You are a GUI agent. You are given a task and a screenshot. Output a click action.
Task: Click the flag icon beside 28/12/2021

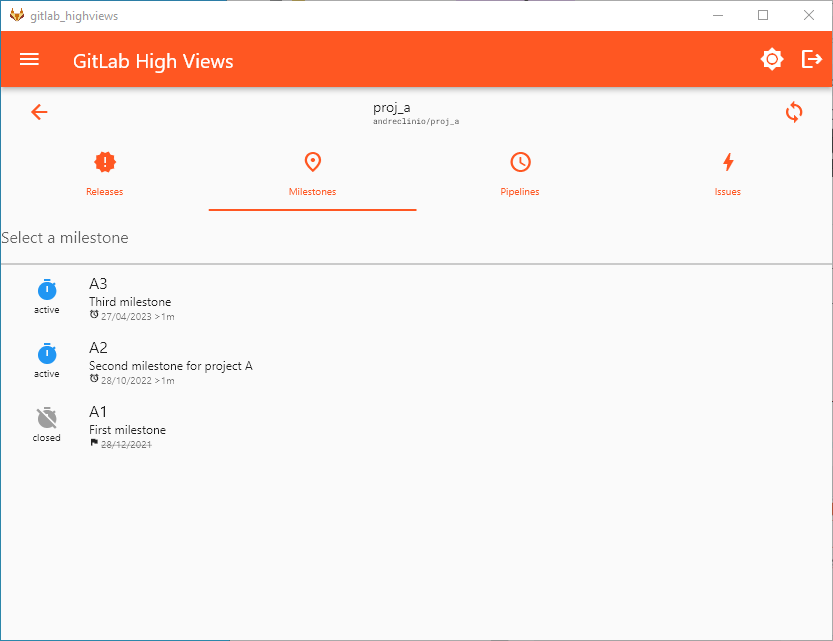pyautogui.click(x=94, y=443)
